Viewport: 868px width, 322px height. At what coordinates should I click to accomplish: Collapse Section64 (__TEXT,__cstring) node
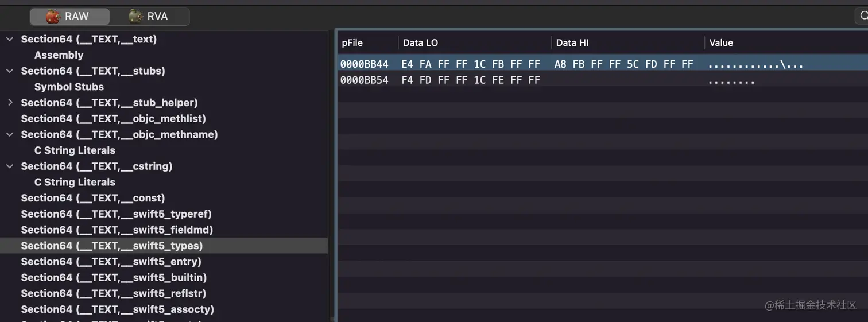(x=10, y=166)
